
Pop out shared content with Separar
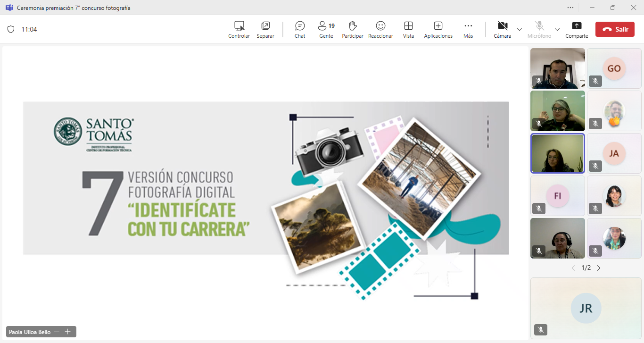pos(265,29)
